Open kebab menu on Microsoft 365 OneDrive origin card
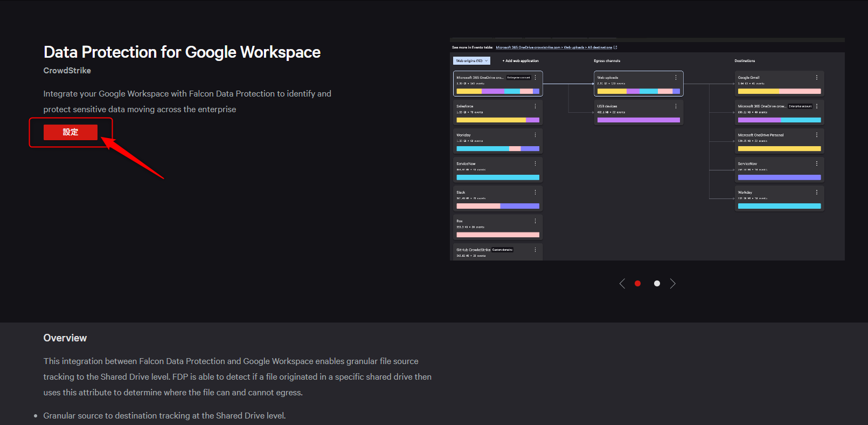This screenshot has height=425, width=868. (535, 78)
